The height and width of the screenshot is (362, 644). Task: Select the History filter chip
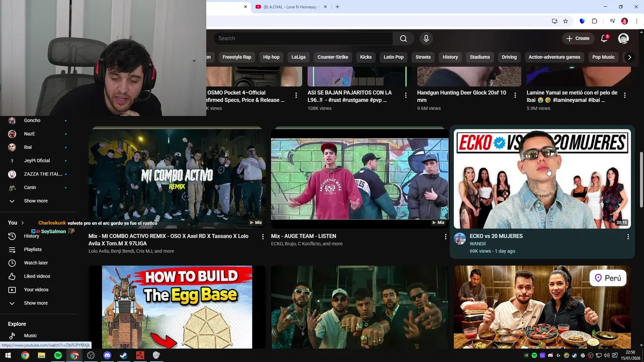click(450, 57)
